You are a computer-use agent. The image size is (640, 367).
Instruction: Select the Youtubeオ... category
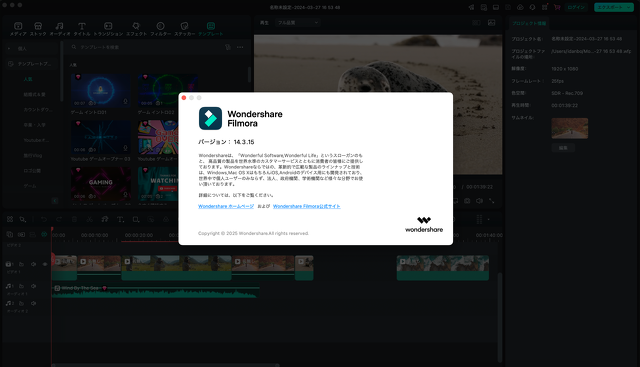(x=36, y=140)
